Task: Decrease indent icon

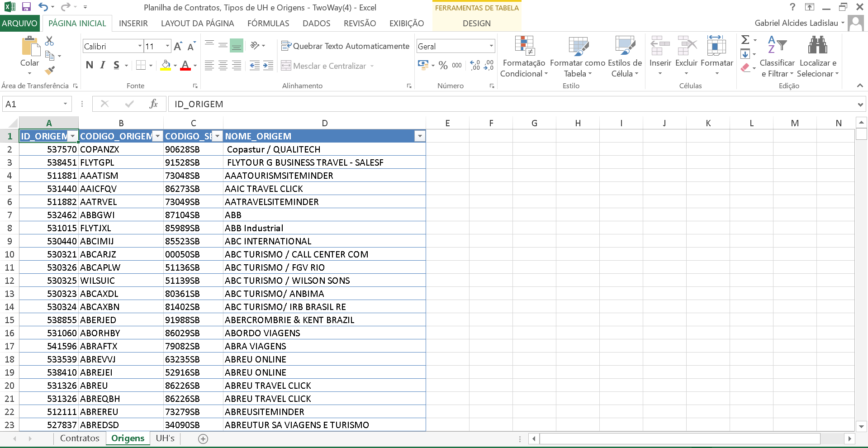Action: [x=255, y=66]
